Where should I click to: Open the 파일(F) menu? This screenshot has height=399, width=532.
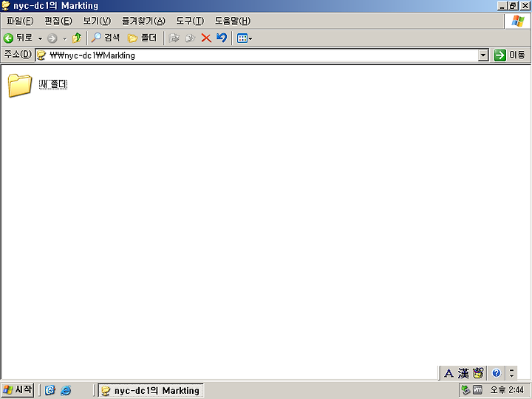(20, 21)
